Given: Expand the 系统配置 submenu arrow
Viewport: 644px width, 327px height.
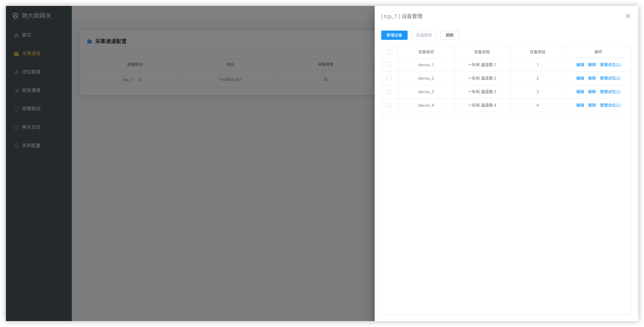Looking at the screenshot, I should click(x=63, y=145).
